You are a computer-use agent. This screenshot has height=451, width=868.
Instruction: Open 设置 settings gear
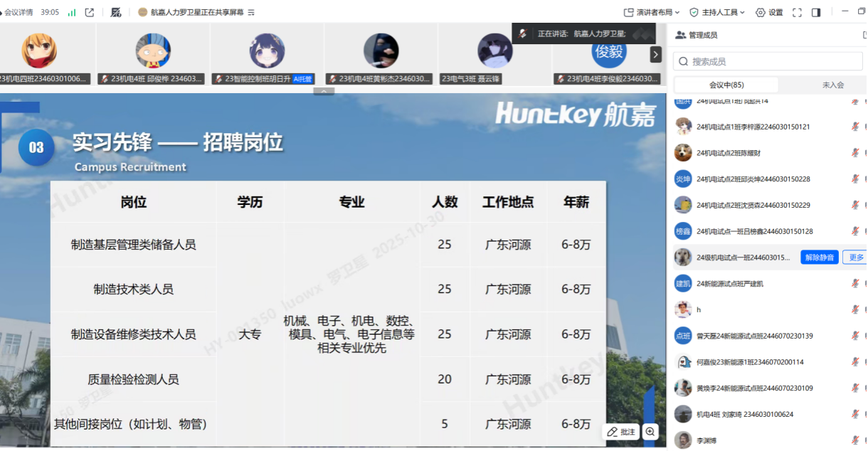coord(769,12)
